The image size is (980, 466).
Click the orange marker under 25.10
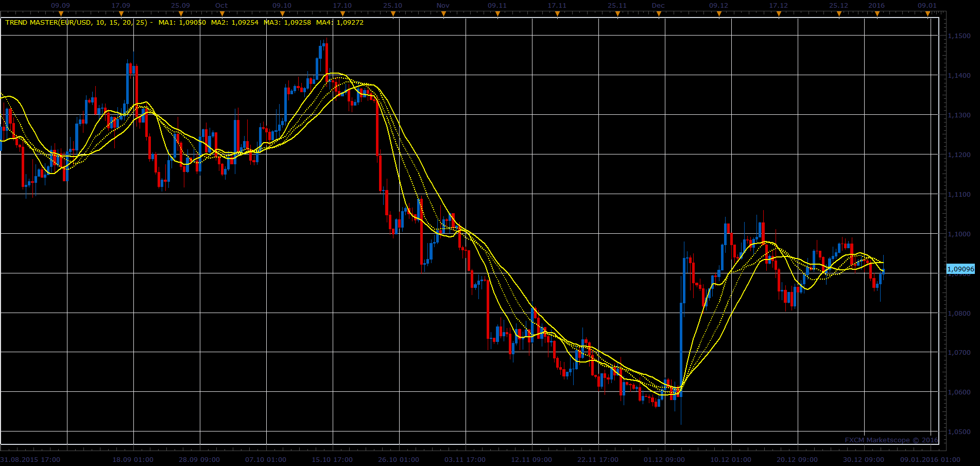coord(393,14)
